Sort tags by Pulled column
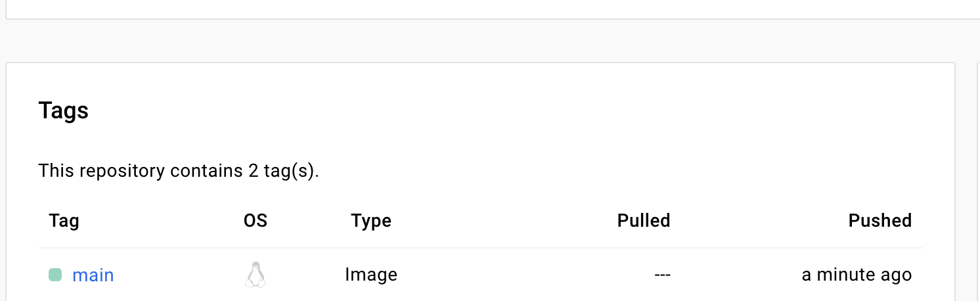Image resolution: width=980 pixels, height=301 pixels. coord(644,220)
